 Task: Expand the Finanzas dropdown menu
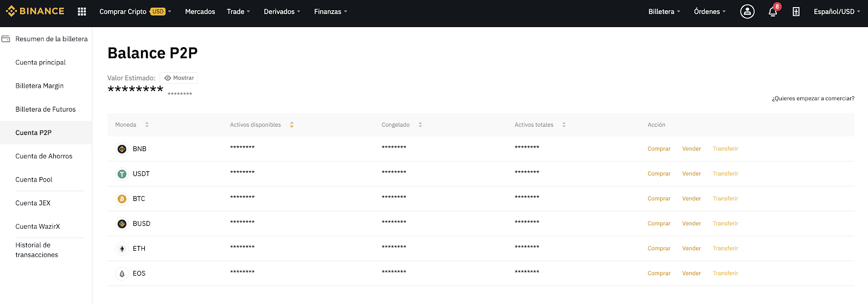pos(330,11)
